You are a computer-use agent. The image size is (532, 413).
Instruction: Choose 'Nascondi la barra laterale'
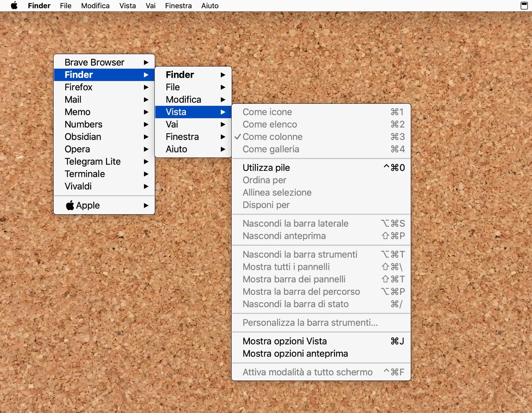coord(295,223)
